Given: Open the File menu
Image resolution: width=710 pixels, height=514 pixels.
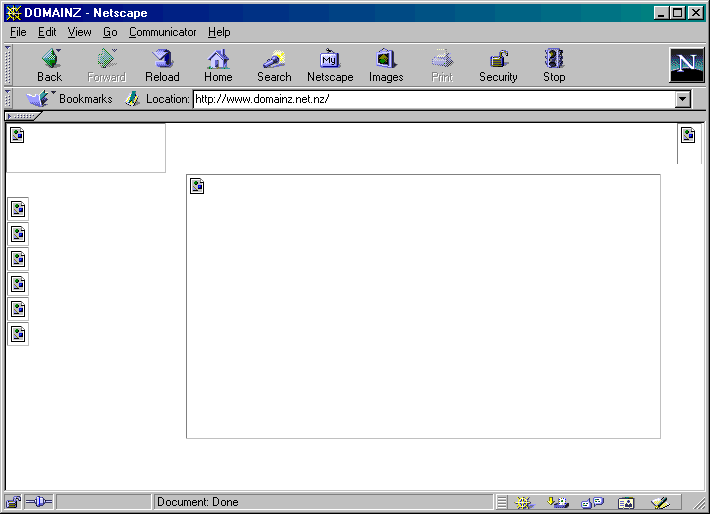Looking at the screenshot, I should (x=18, y=32).
